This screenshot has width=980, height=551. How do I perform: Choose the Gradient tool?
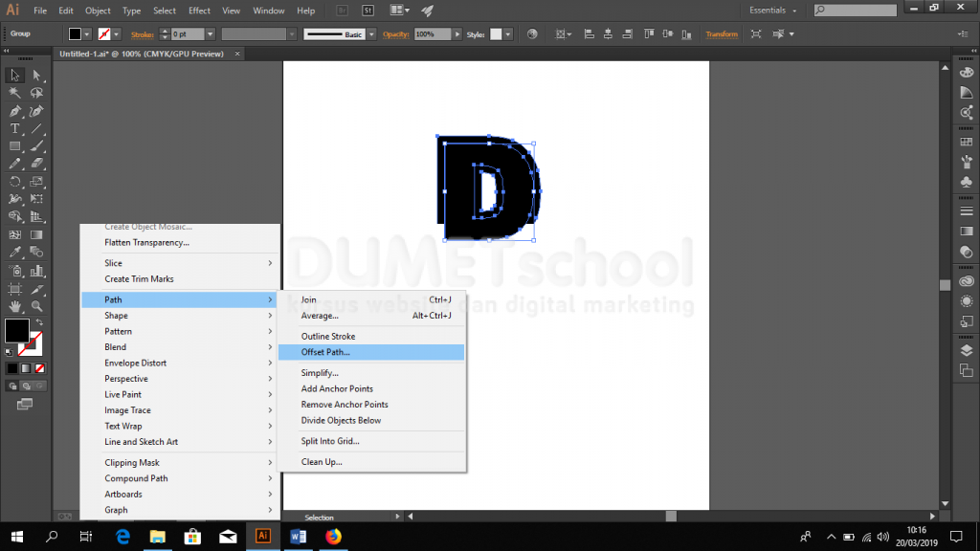(x=37, y=235)
